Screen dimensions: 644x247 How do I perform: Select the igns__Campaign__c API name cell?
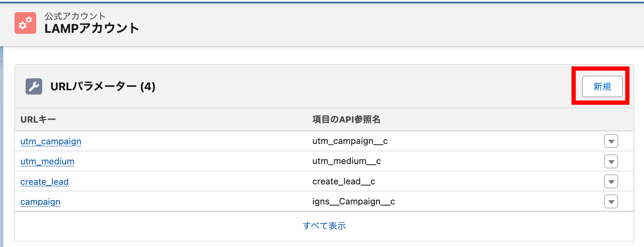(x=354, y=202)
